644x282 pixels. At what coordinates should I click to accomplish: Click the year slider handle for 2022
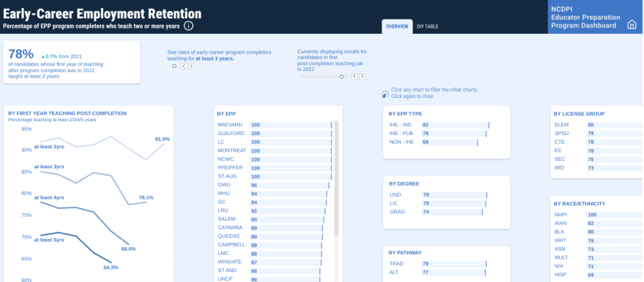(x=341, y=77)
